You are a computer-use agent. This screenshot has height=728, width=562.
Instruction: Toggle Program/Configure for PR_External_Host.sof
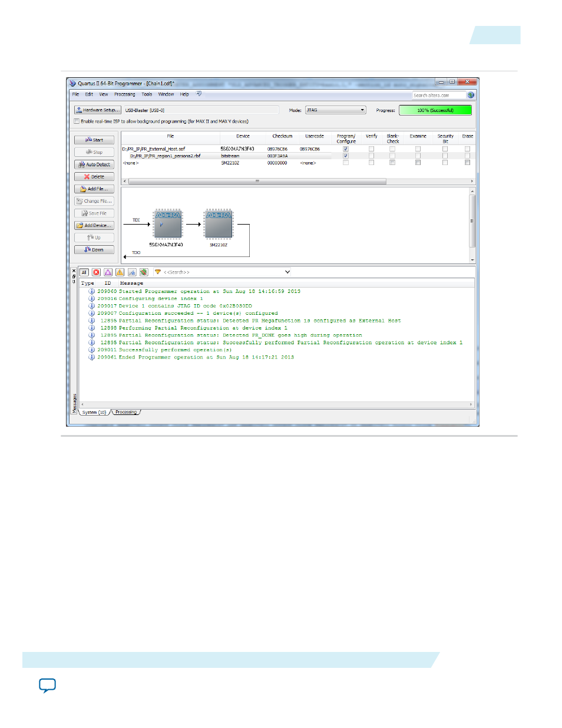[346, 149]
